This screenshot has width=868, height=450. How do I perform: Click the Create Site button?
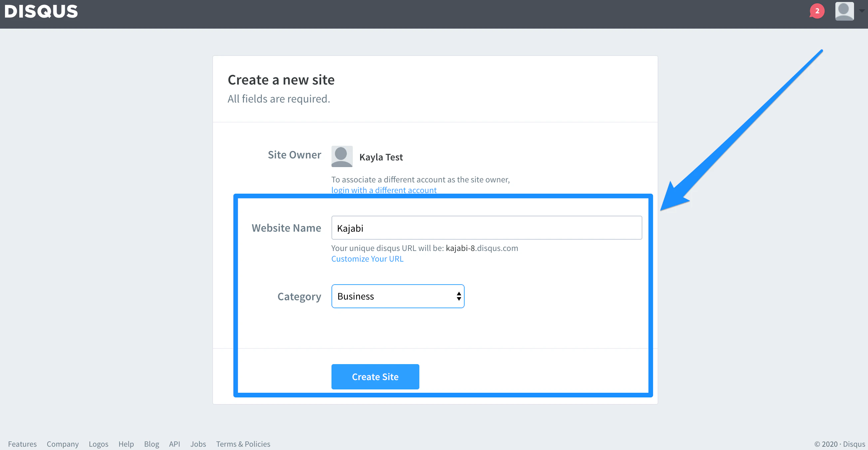(x=375, y=376)
